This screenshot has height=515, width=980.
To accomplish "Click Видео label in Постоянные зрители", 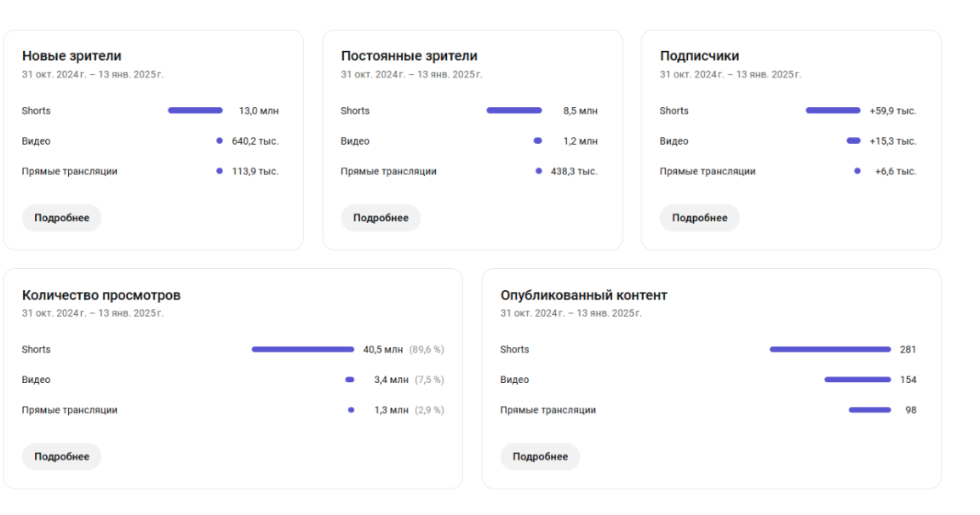I will [x=355, y=140].
